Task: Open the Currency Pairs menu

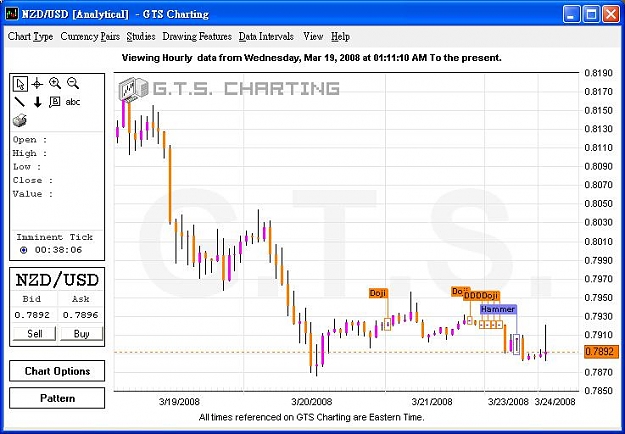Action: 90,37
